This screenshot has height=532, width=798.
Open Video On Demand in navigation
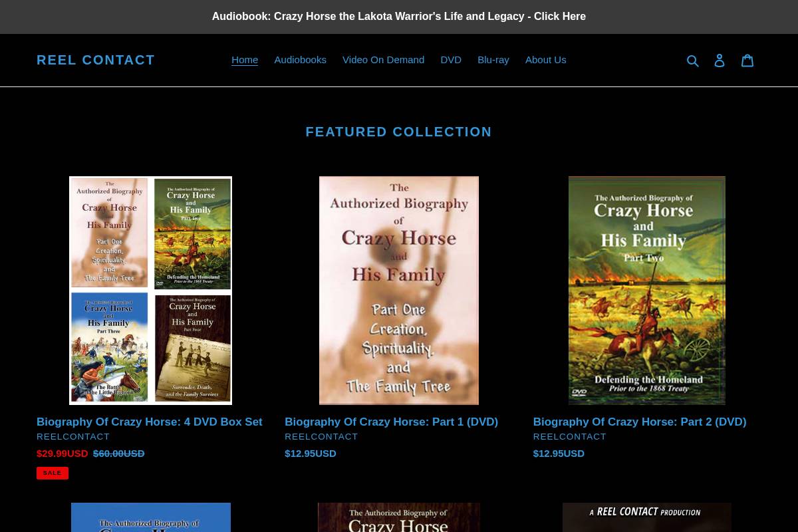tap(383, 60)
